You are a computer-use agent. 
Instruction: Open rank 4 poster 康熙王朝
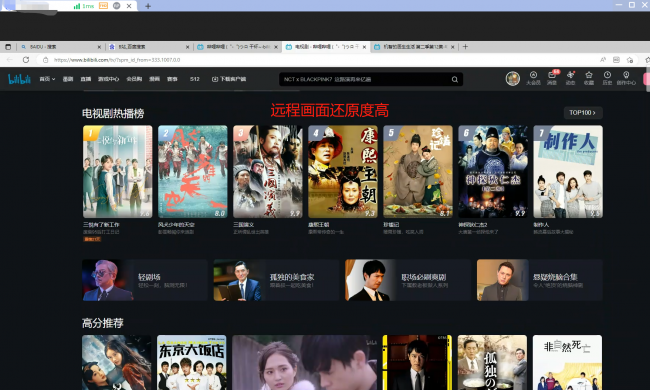click(342, 172)
